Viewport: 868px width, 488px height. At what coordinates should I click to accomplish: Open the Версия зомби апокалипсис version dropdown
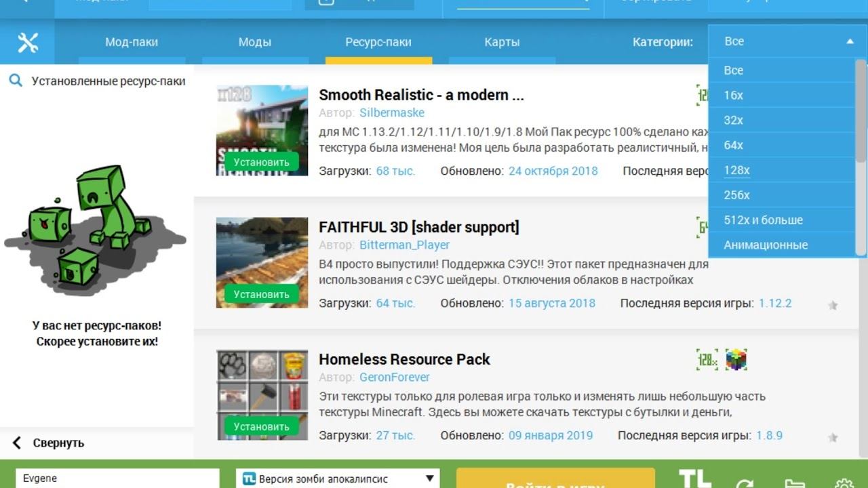338,479
